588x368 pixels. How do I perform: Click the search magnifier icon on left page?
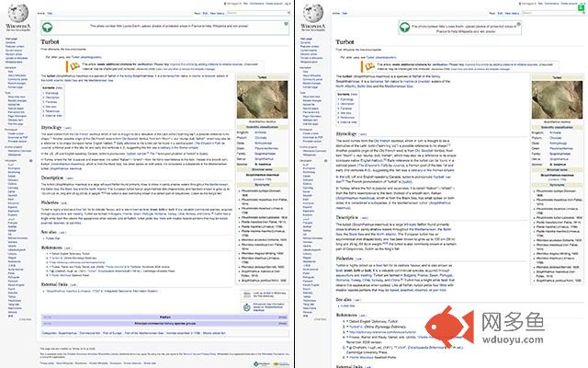tap(288, 13)
